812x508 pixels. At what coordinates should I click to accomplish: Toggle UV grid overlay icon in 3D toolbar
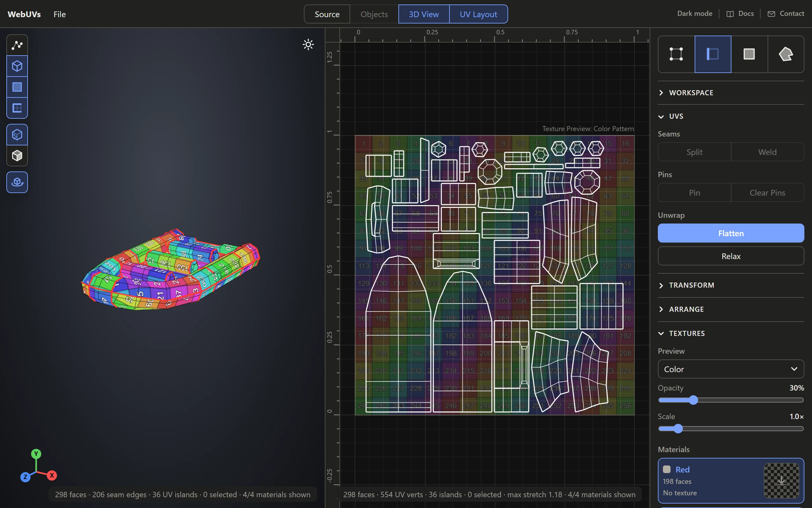tap(17, 108)
